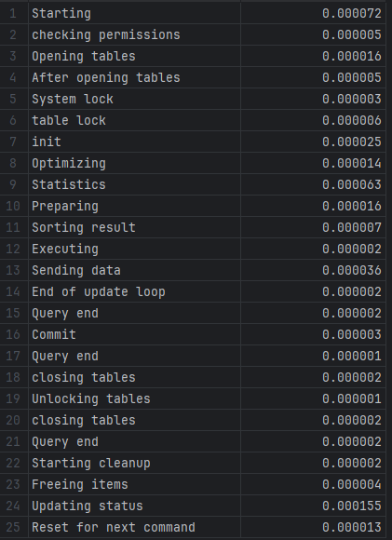The image size is (392, 540).
Task: Select 'Query end' in row 21
Action: [x=65, y=442]
